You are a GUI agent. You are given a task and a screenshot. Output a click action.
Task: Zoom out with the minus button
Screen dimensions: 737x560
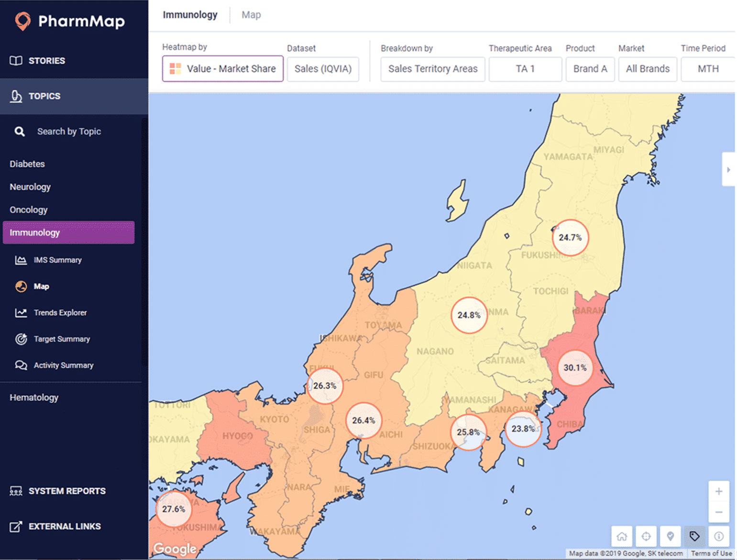(x=719, y=512)
